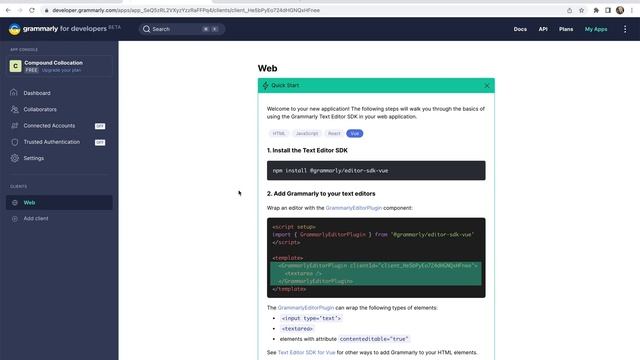Select the Web client entry
This screenshot has height=360, width=640.
59,202
